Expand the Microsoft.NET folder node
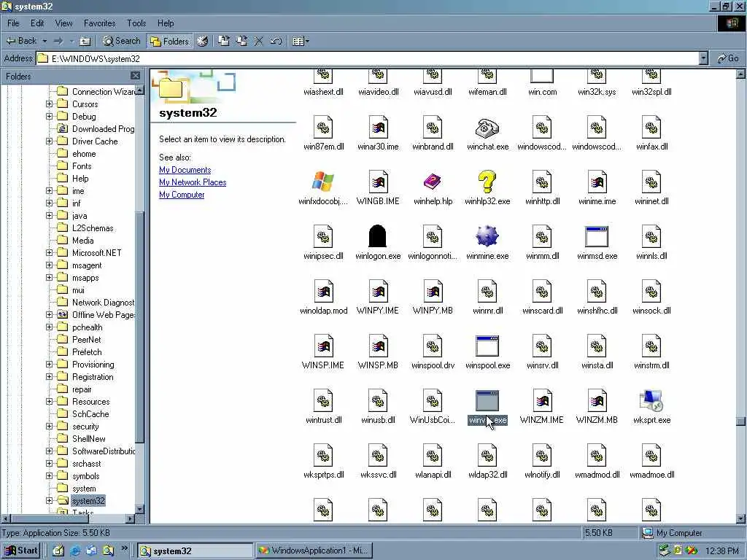This screenshot has width=747, height=560. tap(49, 253)
